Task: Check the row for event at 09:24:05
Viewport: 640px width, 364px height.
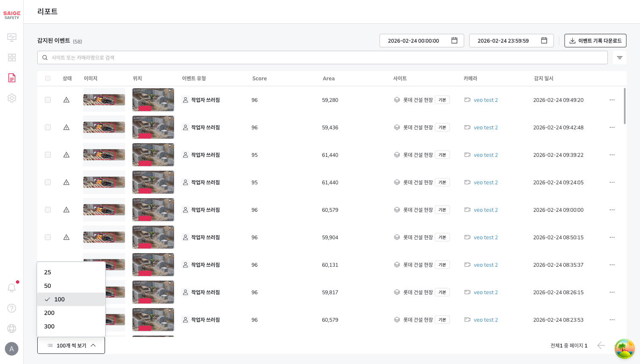Action: click(x=48, y=182)
